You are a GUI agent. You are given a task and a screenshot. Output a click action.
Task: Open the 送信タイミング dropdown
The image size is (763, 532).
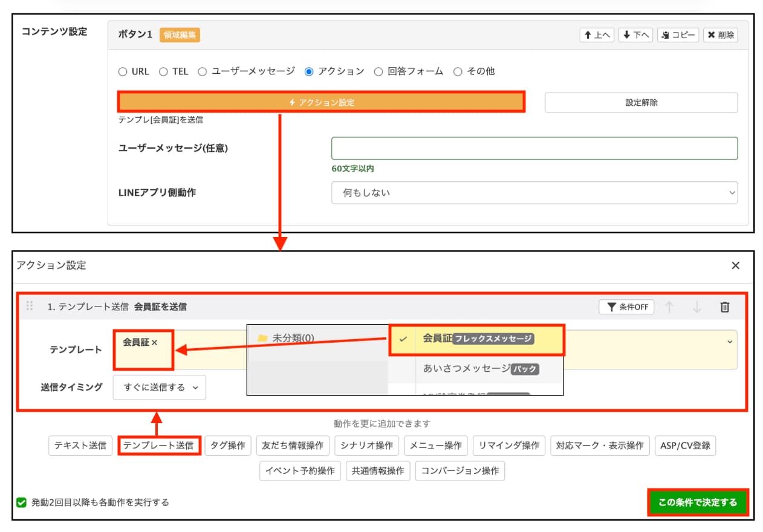point(159,388)
